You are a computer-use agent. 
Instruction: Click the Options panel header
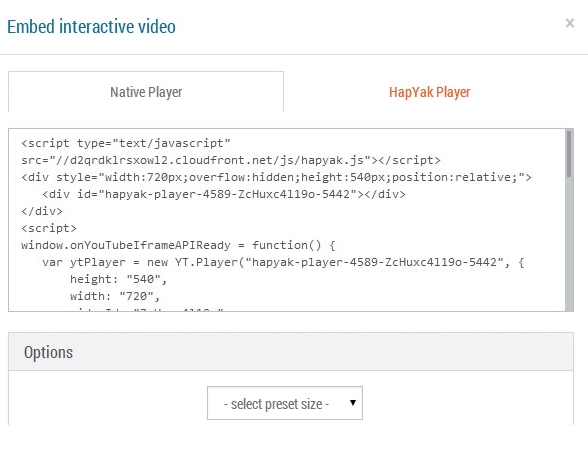[291, 352]
